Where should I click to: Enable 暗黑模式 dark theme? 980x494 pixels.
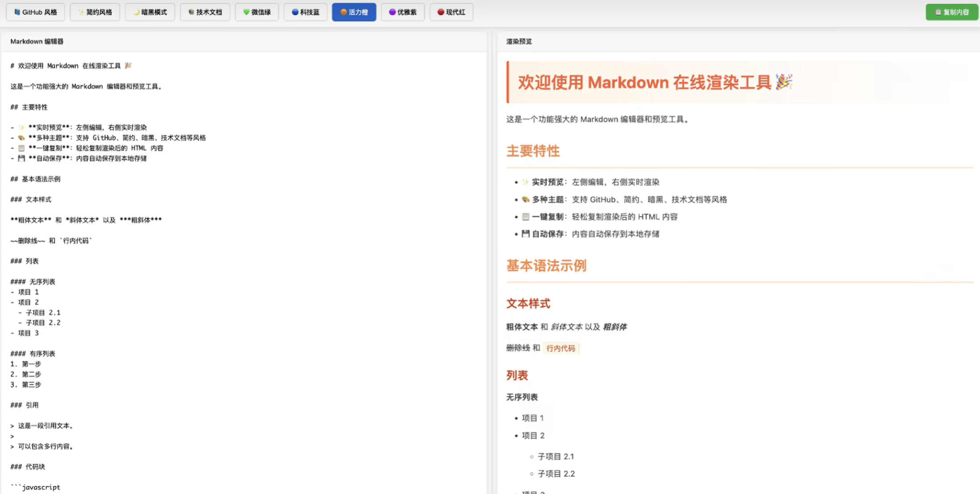150,12
